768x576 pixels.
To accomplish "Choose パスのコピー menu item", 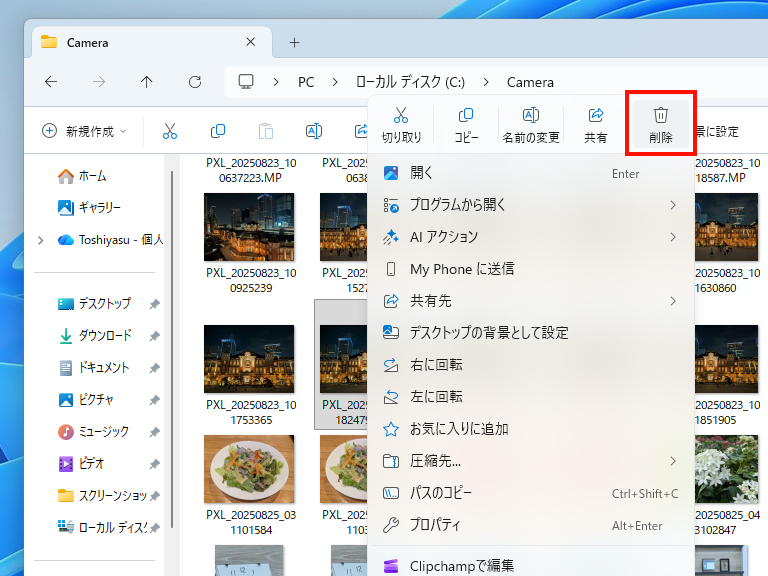I will coord(531,493).
